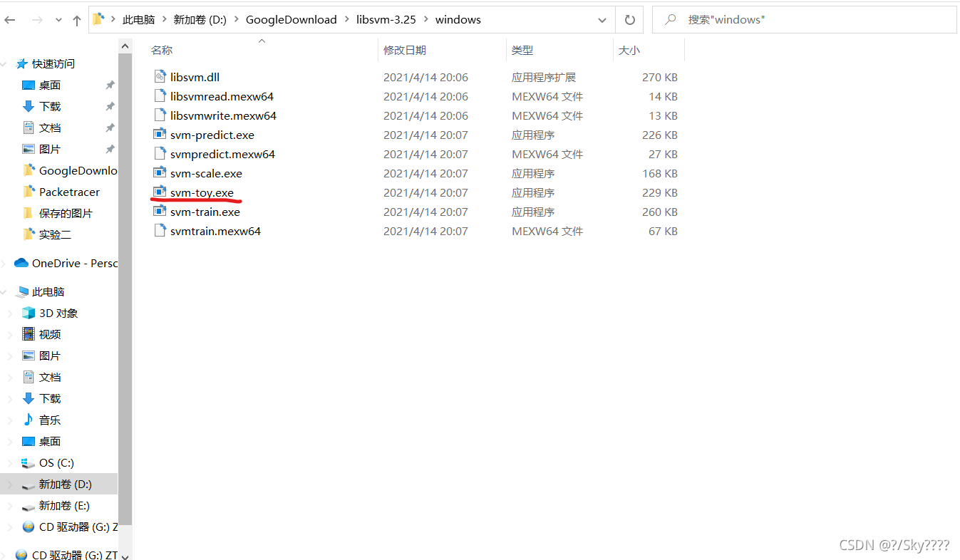
Task: Click the OneDrive cloud icon
Action: (x=21, y=263)
